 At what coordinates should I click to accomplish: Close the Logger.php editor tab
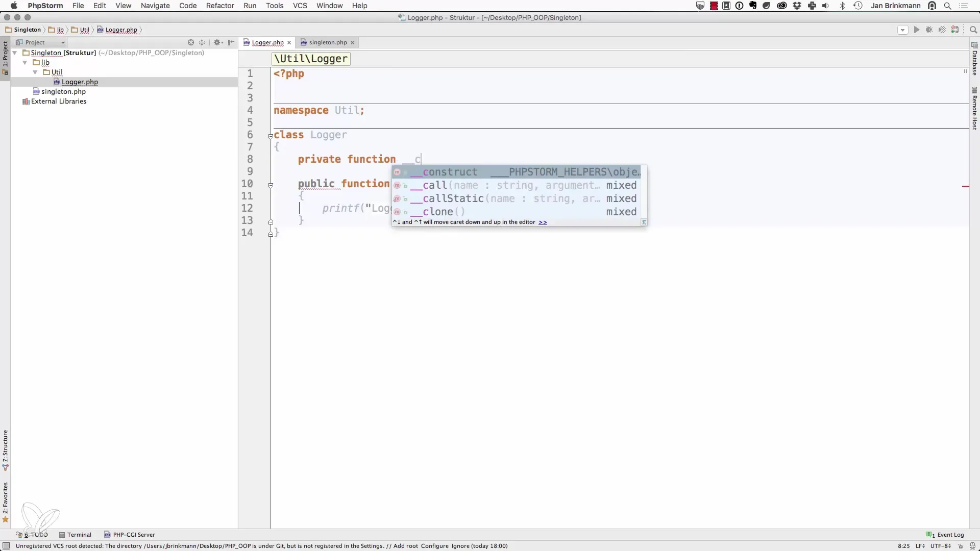pyautogui.click(x=289, y=43)
